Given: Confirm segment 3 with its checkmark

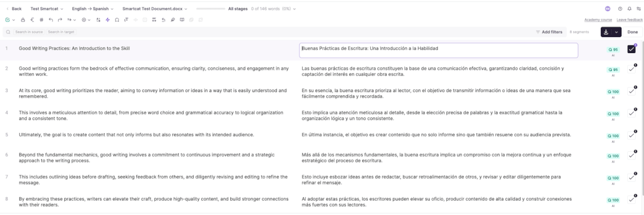Looking at the screenshot, I should click(x=632, y=91).
